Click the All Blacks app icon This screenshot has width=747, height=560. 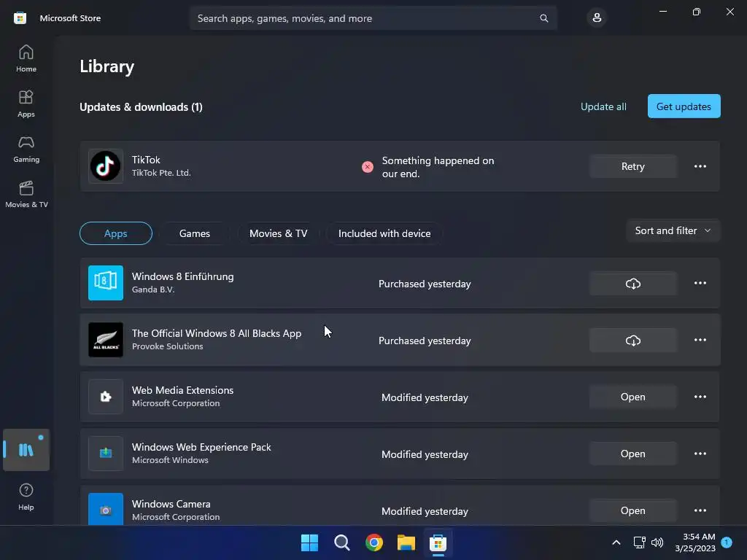(x=105, y=340)
